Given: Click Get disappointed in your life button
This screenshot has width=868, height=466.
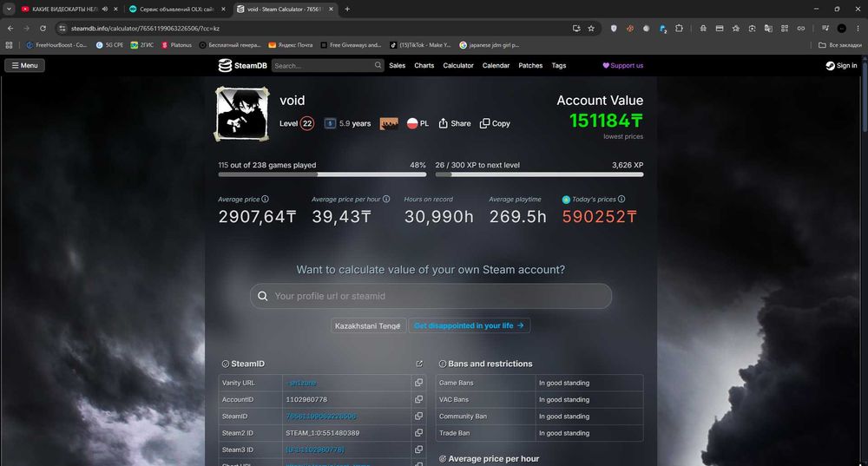Looking at the screenshot, I should point(469,326).
